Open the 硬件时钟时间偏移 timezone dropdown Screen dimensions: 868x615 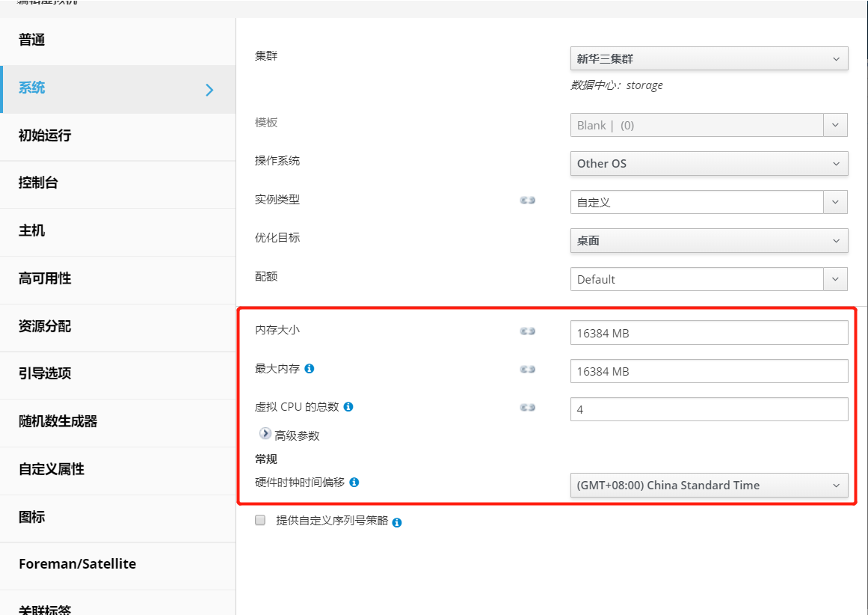(709, 485)
